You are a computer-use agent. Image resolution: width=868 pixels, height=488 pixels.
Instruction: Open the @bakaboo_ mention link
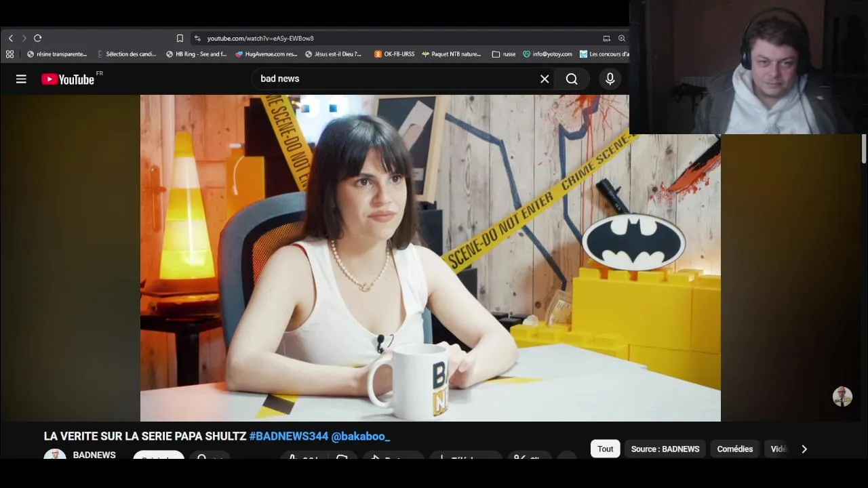tap(360, 436)
